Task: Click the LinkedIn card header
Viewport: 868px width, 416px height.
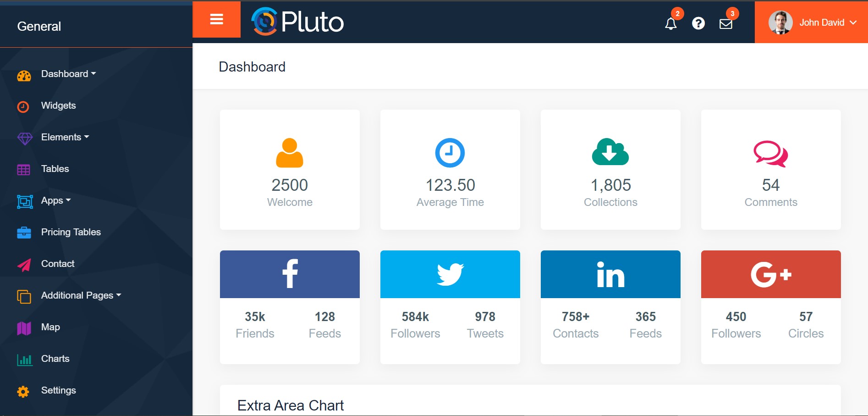Action: [x=610, y=274]
